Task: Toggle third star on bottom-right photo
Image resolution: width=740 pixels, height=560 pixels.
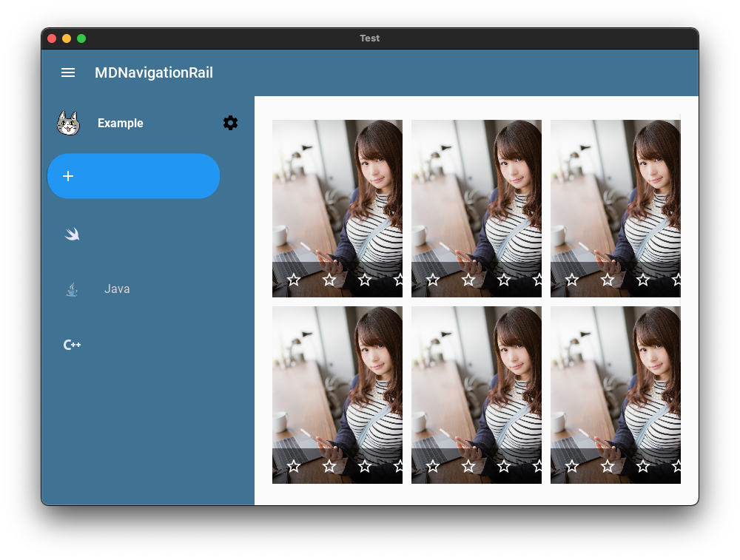Action: (x=643, y=467)
